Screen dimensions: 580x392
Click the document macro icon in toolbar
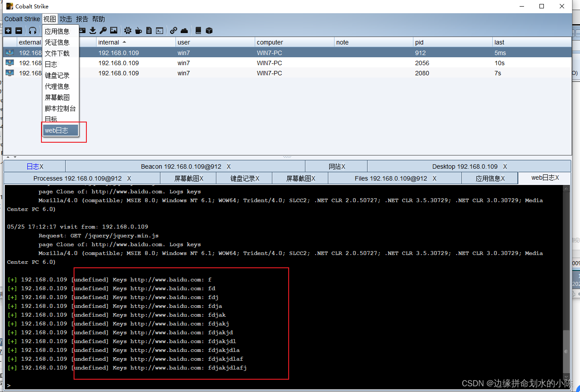(149, 30)
